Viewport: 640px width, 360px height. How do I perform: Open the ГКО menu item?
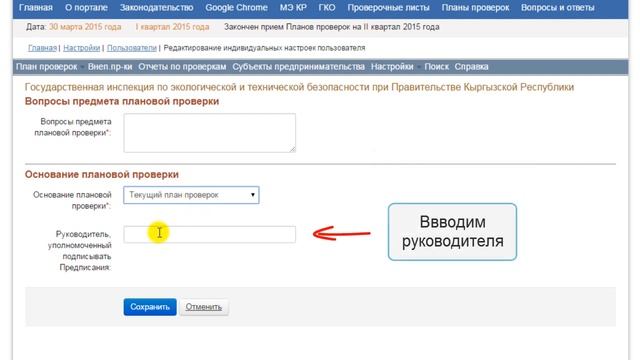pos(327,8)
